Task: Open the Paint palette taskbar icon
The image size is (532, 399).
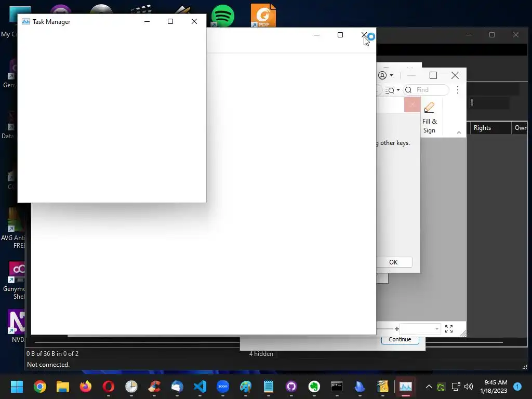Action: (x=246, y=387)
